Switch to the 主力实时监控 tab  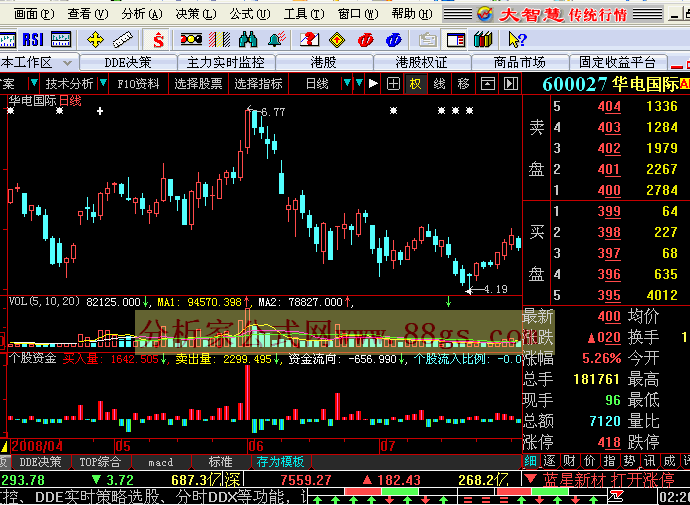pyautogui.click(x=226, y=62)
